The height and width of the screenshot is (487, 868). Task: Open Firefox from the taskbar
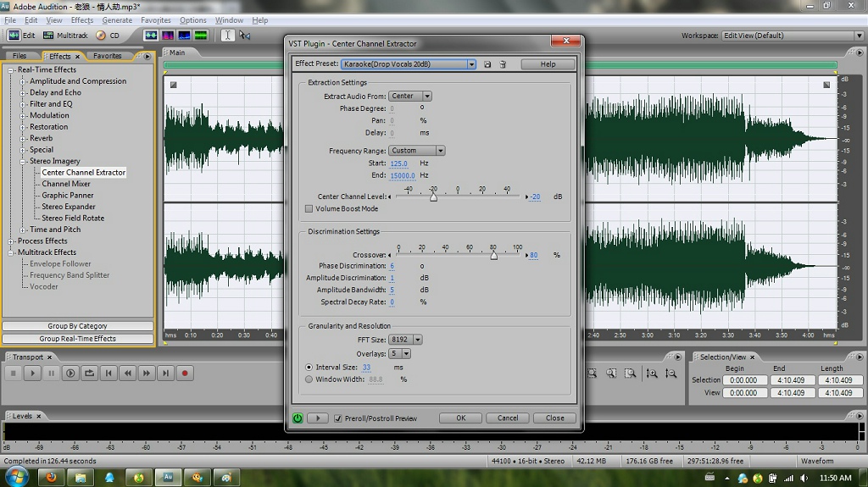[51, 477]
